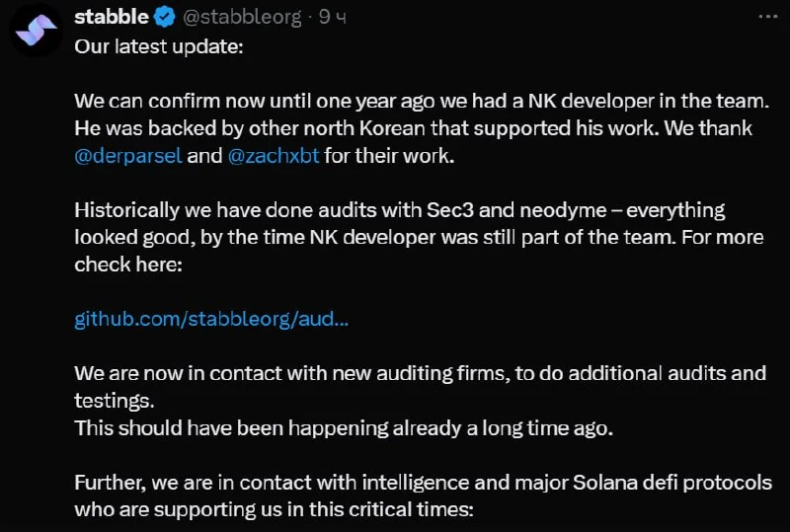The image size is (790, 532).
Task: Click the blue verified badge icon
Action: click(x=166, y=18)
